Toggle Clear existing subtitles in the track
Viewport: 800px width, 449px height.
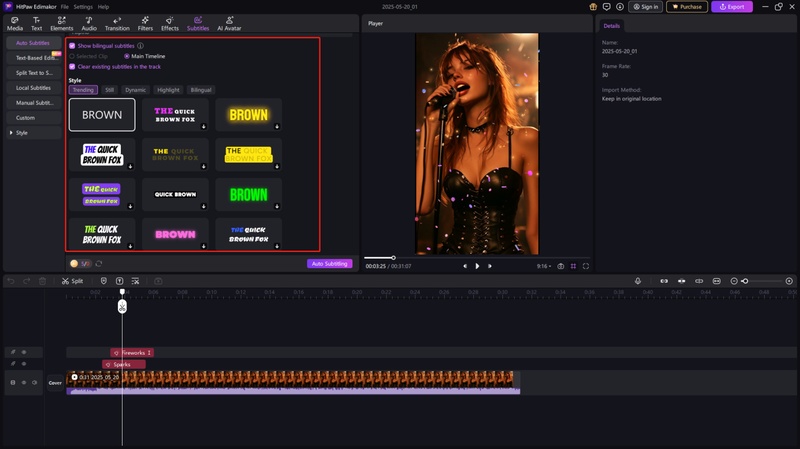click(x=72, y=67)
